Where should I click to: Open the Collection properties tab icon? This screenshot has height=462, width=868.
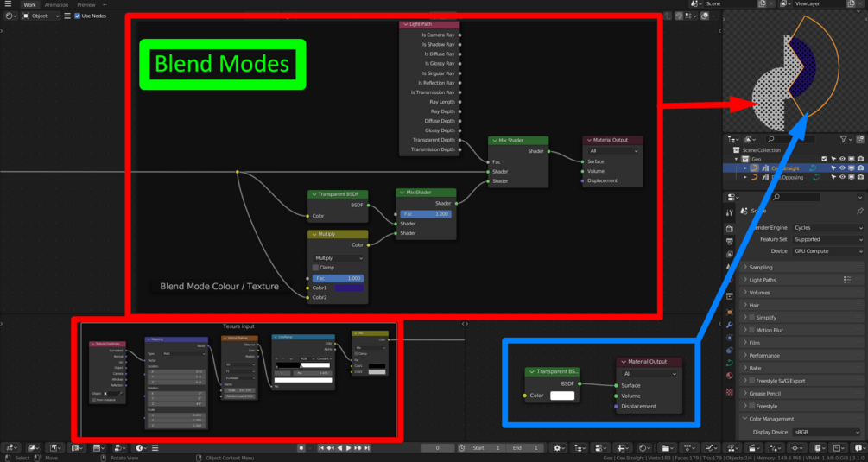(x=729, y=296)
